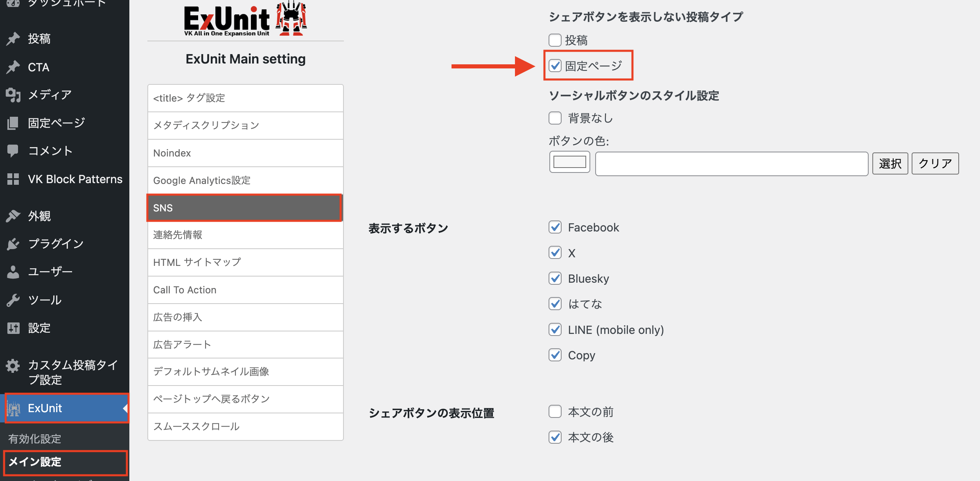The width and height of the screenshot is (980, 481).
Task: Click the button color preview swatch
Action: point(570,162)
